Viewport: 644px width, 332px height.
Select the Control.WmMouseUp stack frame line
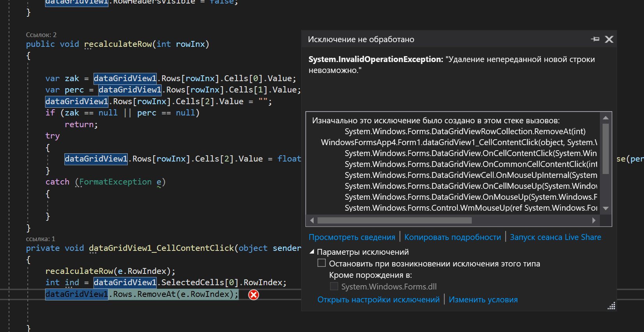click(x=471, y=208)
